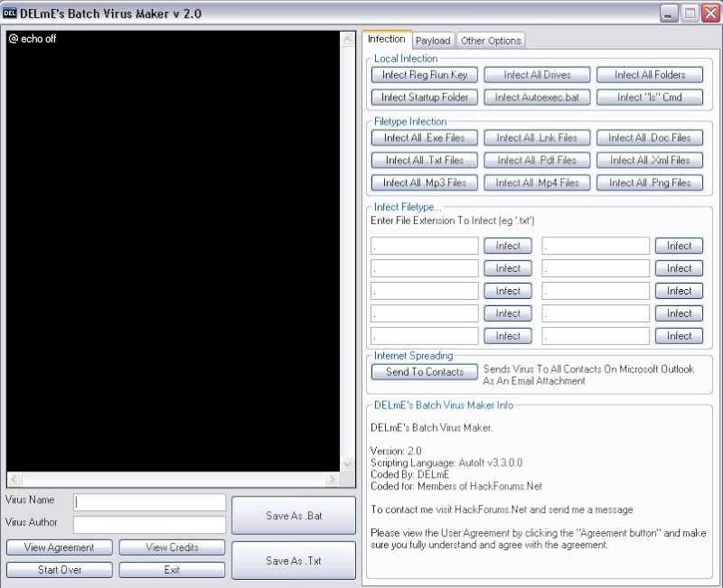This screenshot has width=723, height=588.
Task: Focus the Virus Name input field
Action: (149, 502)
